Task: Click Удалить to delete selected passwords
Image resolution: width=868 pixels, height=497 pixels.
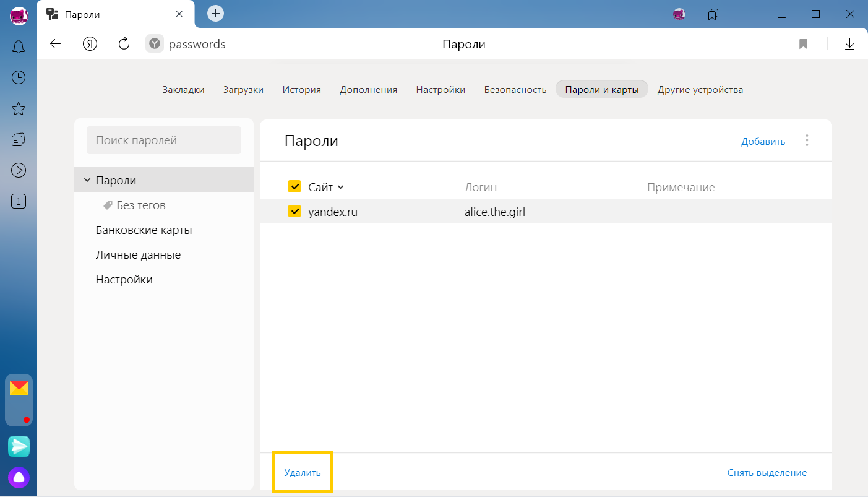Action: coord(303,472)
